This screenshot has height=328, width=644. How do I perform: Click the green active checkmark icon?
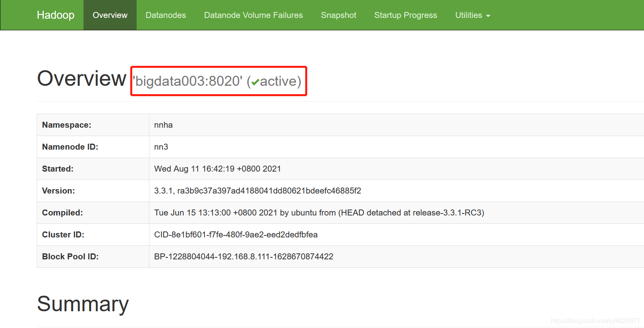pyautogui.click(x=255, y=83)
